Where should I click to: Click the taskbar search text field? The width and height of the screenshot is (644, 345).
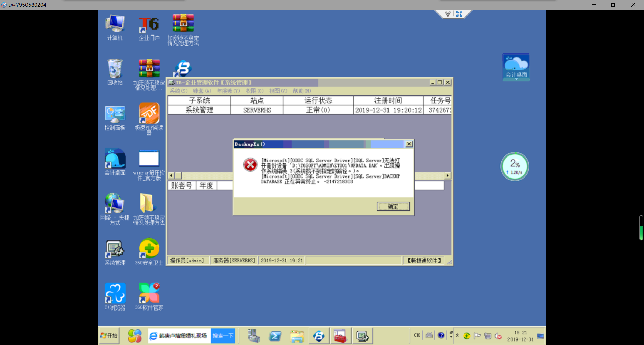(179, 336)
